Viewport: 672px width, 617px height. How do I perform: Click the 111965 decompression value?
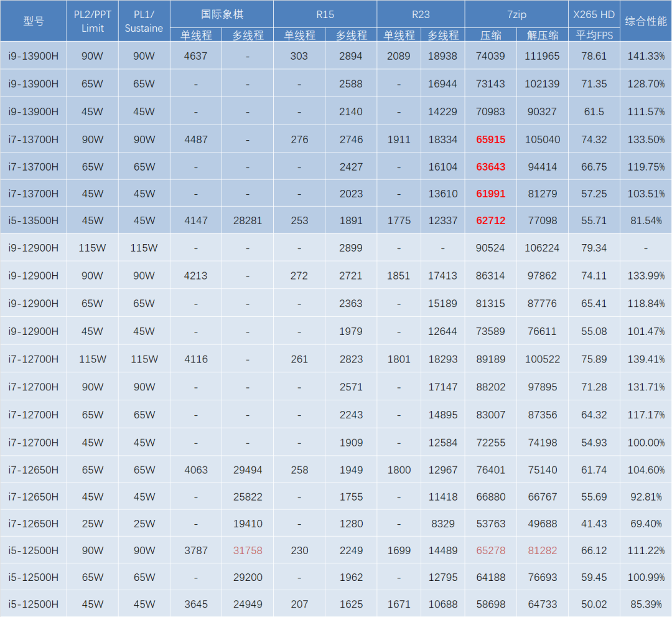click(541, 56)
